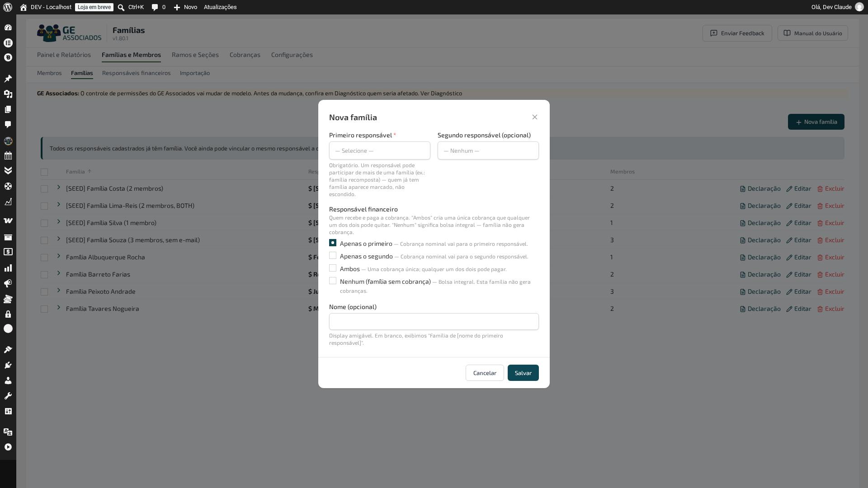
Task: Open padlock icon in sidebar
Action: 8,314
